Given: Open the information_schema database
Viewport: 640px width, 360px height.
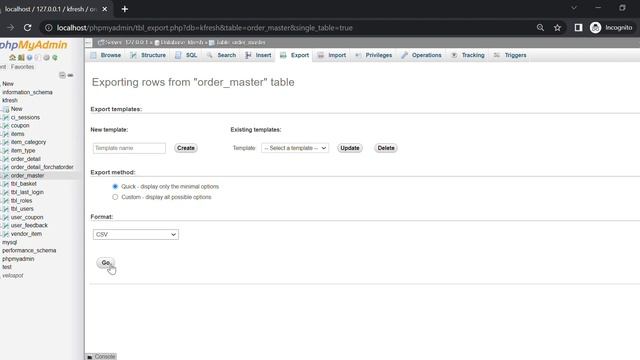Looking at the screenshot, I should (x=27, y=92).
